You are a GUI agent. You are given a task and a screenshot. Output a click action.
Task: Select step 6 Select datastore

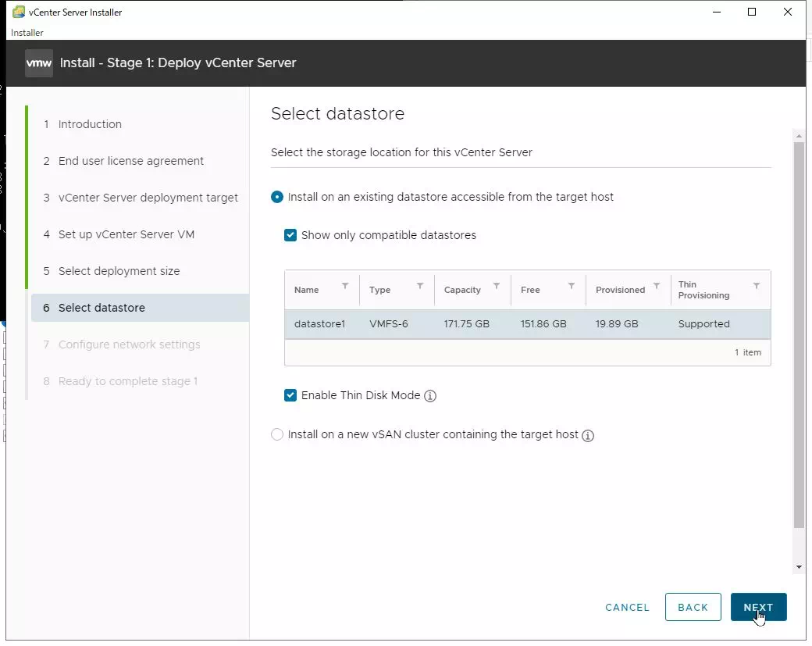point(140,308)
